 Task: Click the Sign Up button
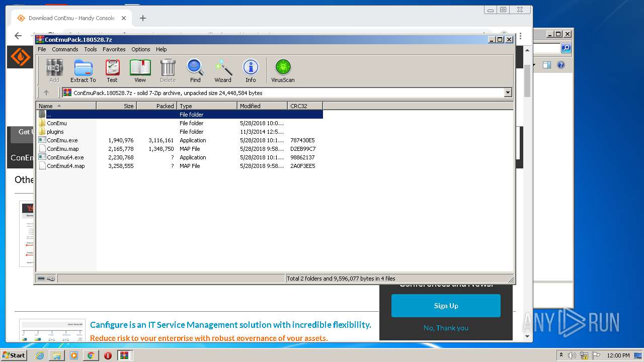pos(446,306)
